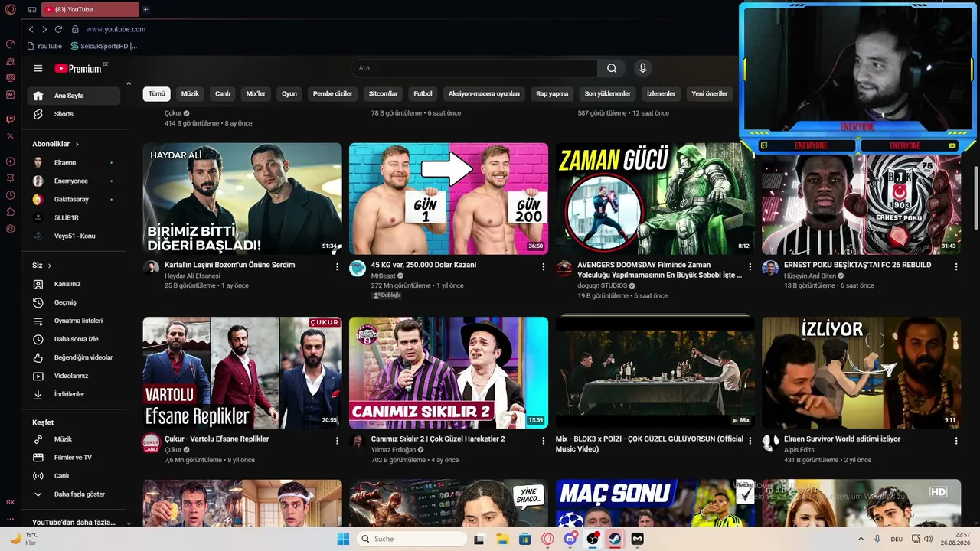Show hidden system tray icons
This screenshot has width=980, height=551.
click(x=861, y=539)
